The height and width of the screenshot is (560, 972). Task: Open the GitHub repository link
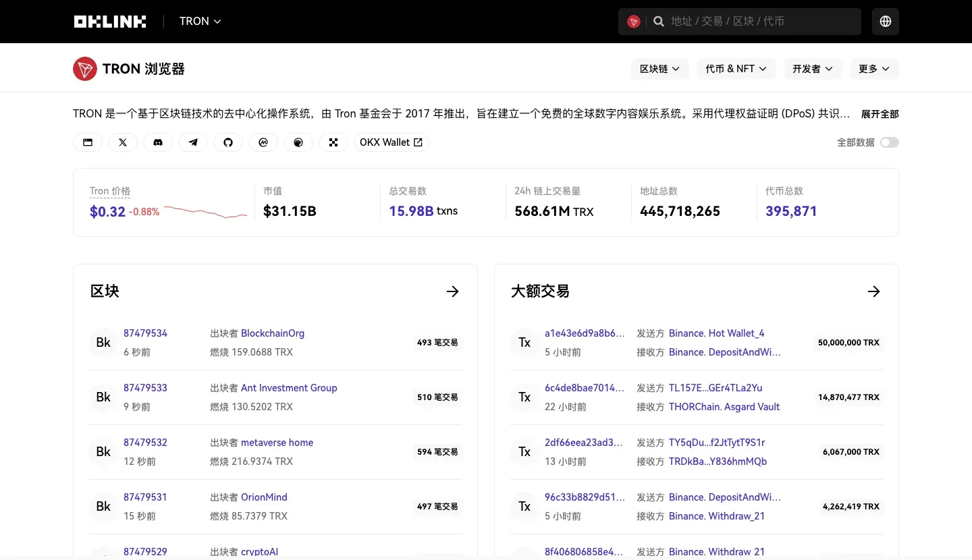pyautogui.click(x=228, y=142)
